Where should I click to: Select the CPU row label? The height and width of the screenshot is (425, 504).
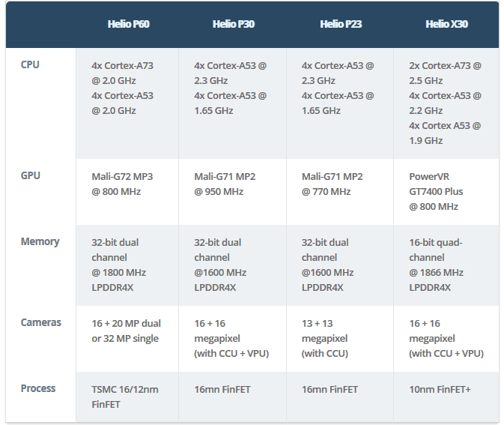click(x=30, y=64)
